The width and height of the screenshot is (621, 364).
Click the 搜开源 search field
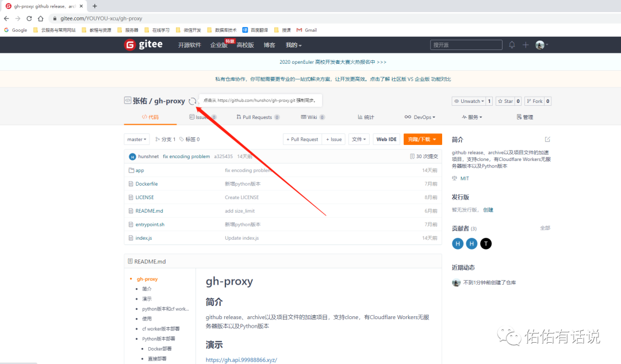point(466,45)
